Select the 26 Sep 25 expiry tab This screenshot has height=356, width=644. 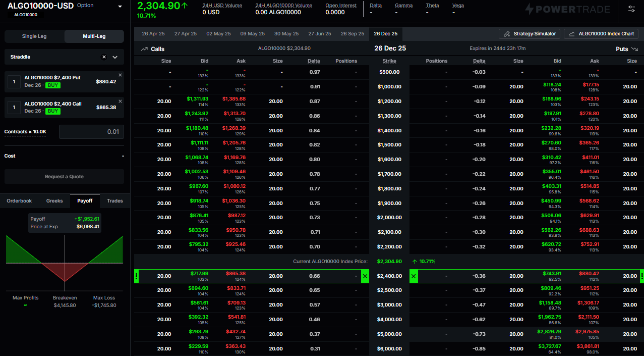(x=353, y=34)
